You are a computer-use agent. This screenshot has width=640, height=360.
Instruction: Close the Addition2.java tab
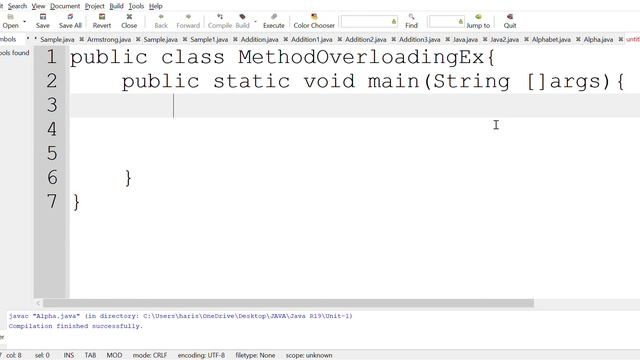(x=393, y=40)
